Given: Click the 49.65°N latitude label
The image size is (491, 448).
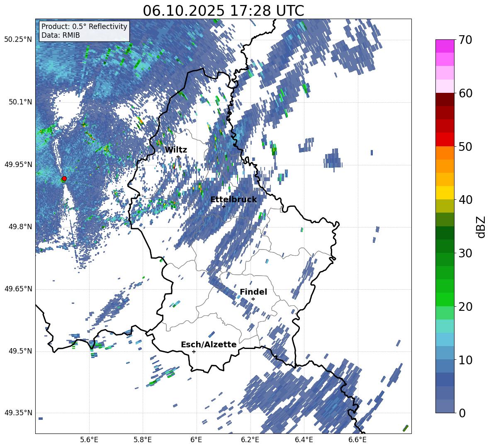Looking at the screenshot, I should tap(18, 289).
